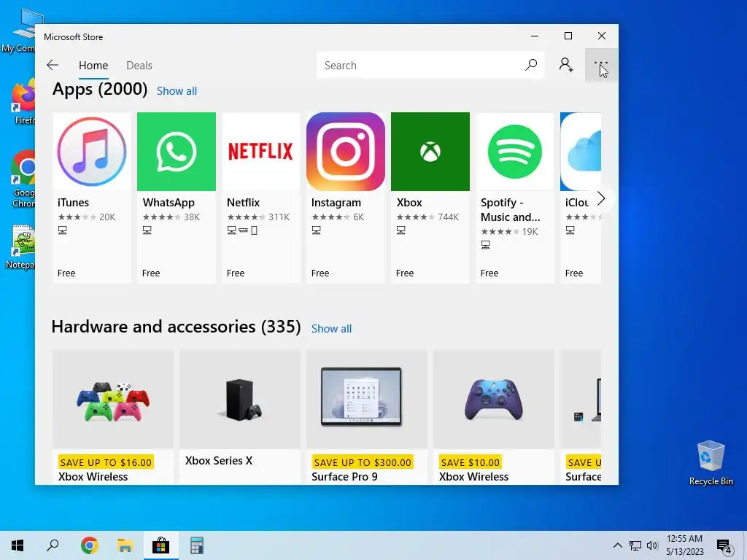Click the WhatsApp title text
This screenshot has width=747, height=560.
[169, 203]
